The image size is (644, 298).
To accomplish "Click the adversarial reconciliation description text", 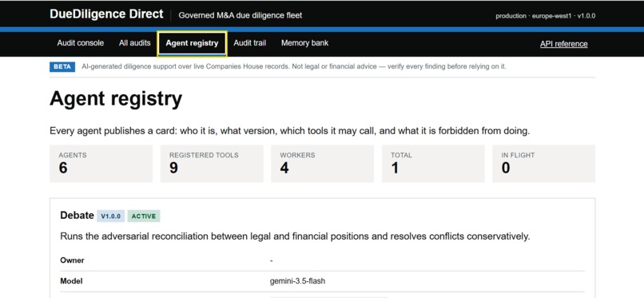I will tap(295, 236).
